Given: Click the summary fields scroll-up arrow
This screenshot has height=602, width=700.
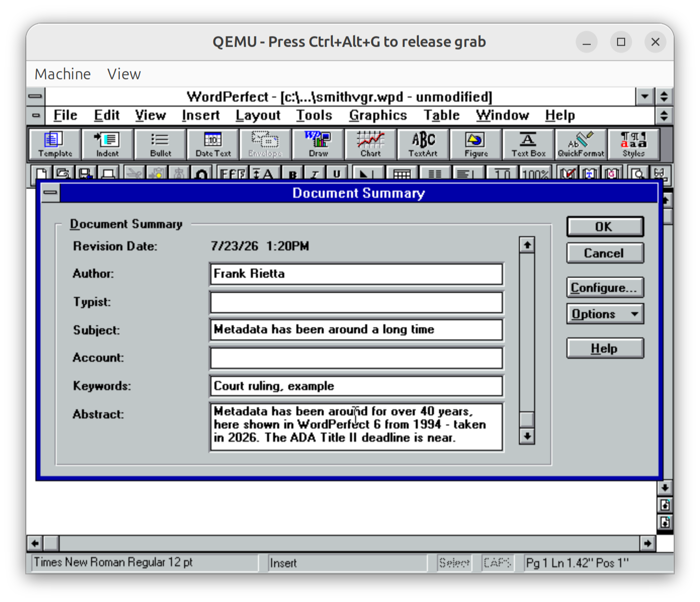Looking at the screenshot, I should [527, 245].
